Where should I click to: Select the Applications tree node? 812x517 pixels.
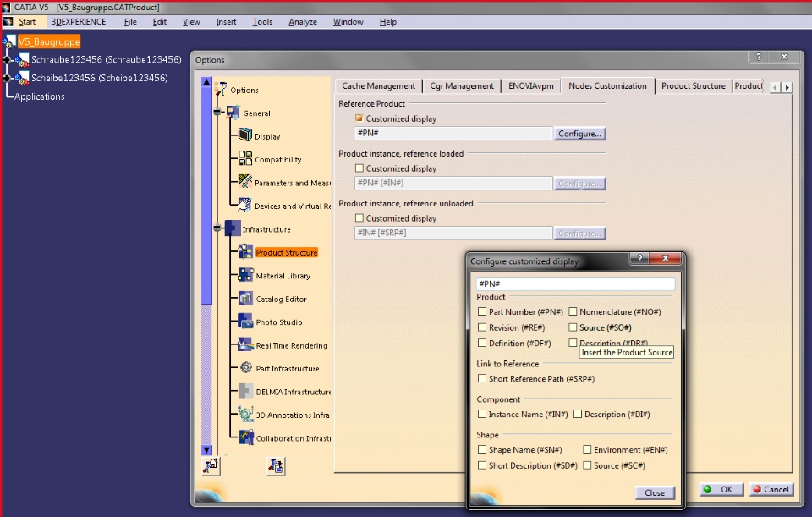click(40, 96)
